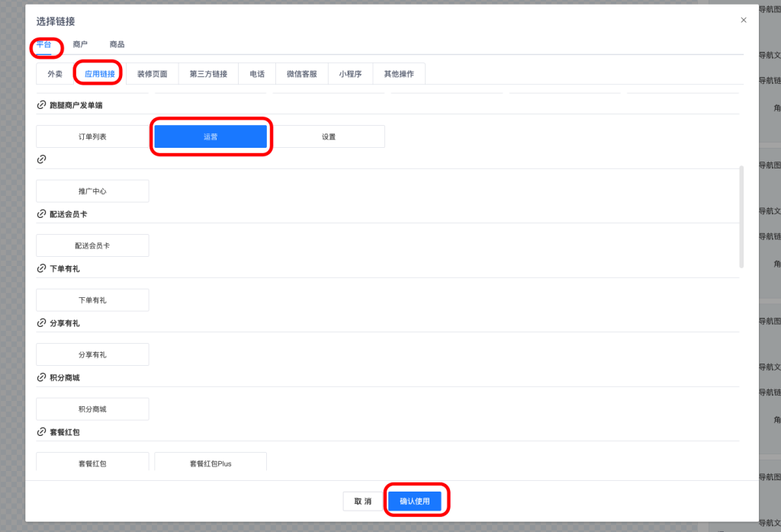This screenshot has width=781, height=532.
Task: Click link icon beside 下单有礼 heading
Action: (x=41, y=268)
